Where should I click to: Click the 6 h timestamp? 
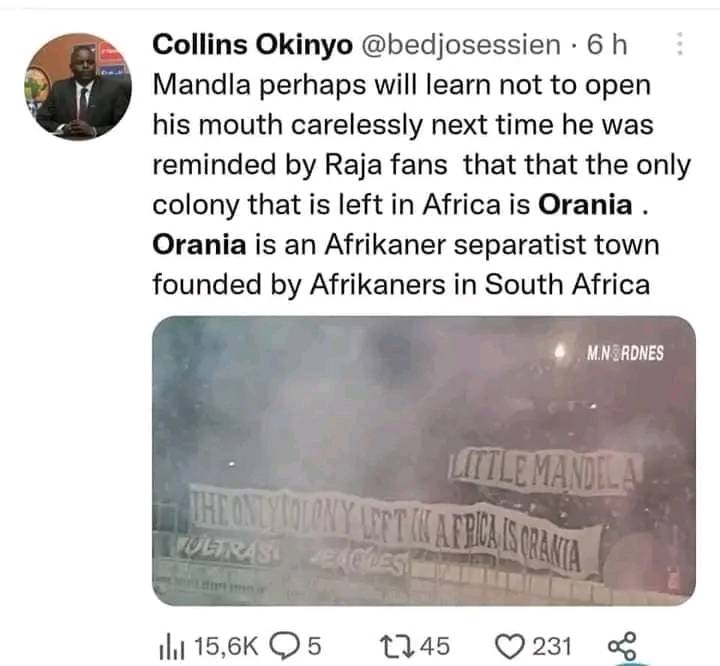tap(608, 44)
